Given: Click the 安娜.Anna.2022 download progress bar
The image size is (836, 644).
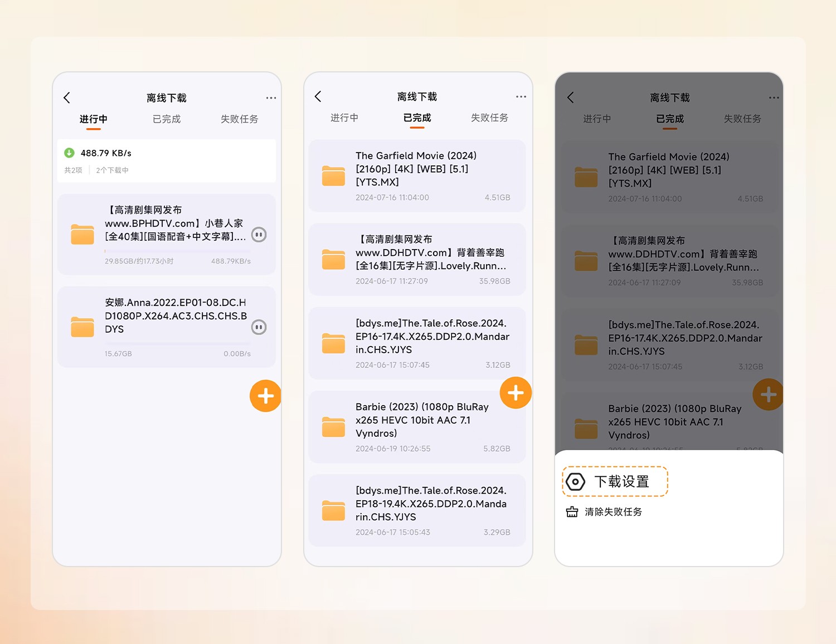Looking at the screenshot, I should 178,344.
